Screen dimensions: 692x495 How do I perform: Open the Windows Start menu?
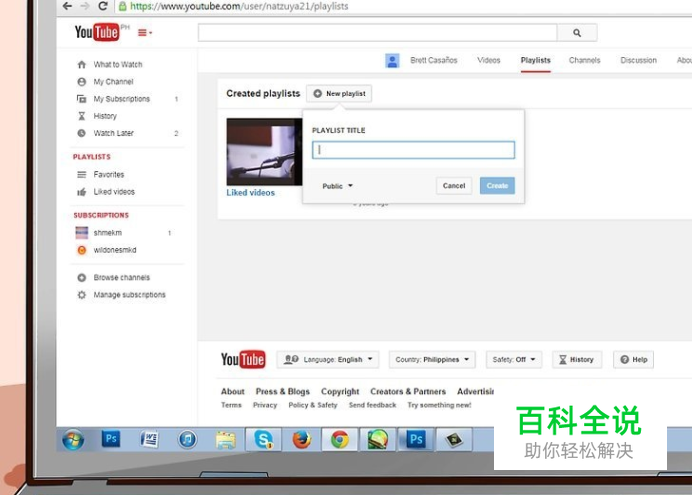tap(73, 440)
